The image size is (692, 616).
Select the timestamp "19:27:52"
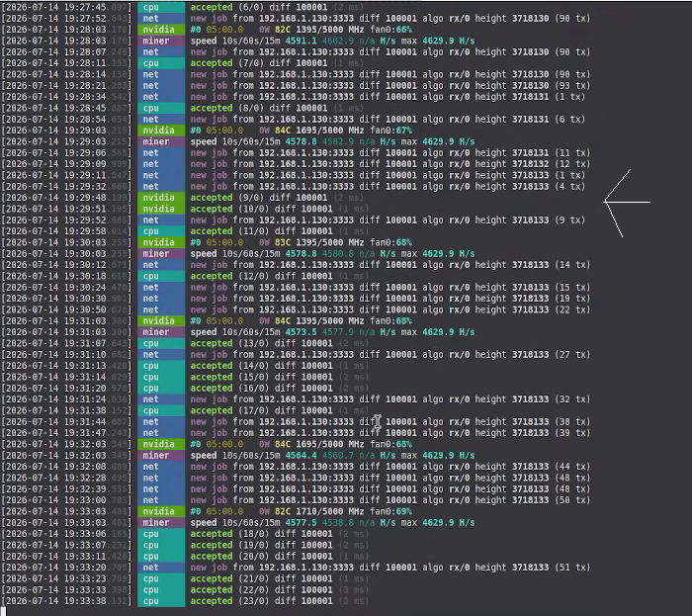coord(85,19)
